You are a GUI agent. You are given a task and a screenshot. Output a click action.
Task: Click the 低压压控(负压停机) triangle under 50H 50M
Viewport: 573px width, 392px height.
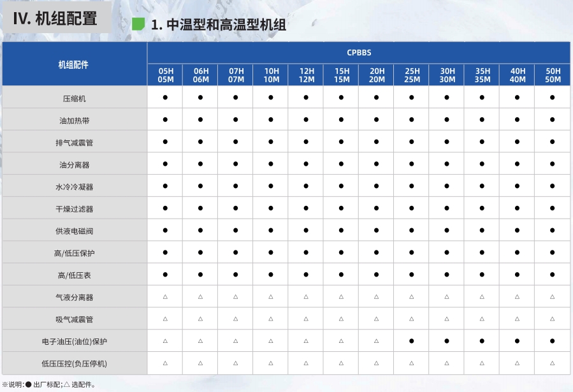tap(552, 363)
